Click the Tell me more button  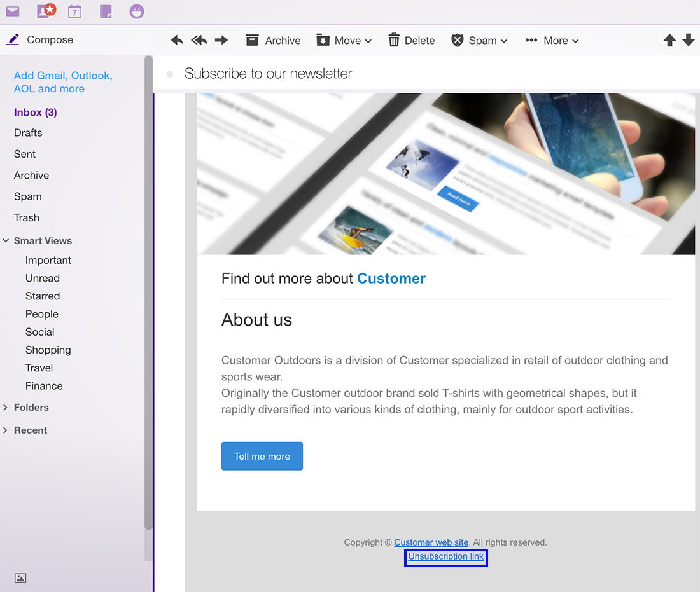click(x=262, y=456)
